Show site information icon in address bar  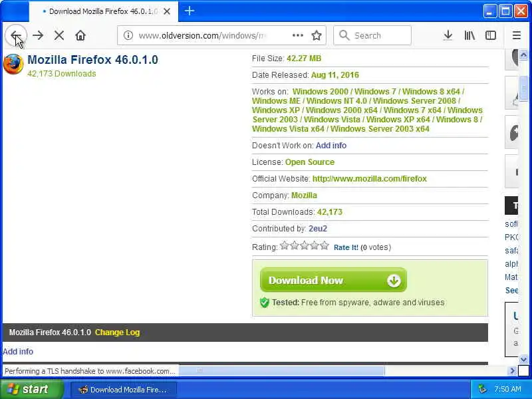coord(128,35)
